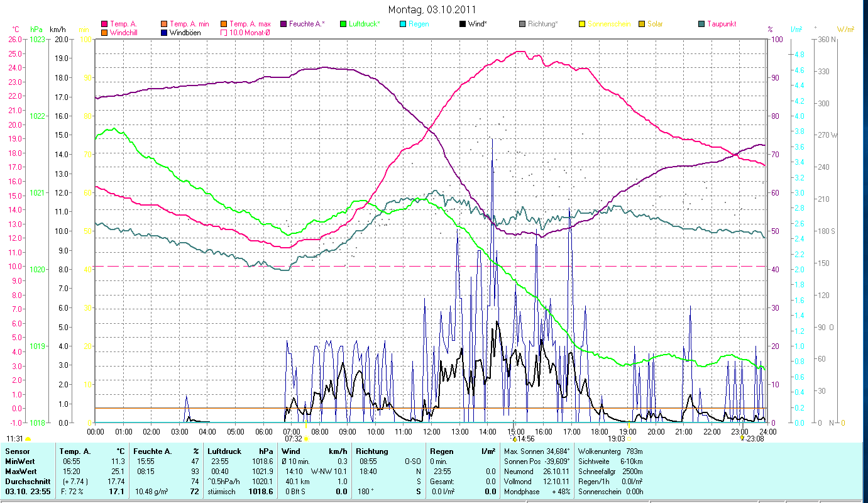Image resolution: width=868 pixels, height=503 pixels.
Task: Click the sunset marker at 19:03
Action: click(628, 439)
